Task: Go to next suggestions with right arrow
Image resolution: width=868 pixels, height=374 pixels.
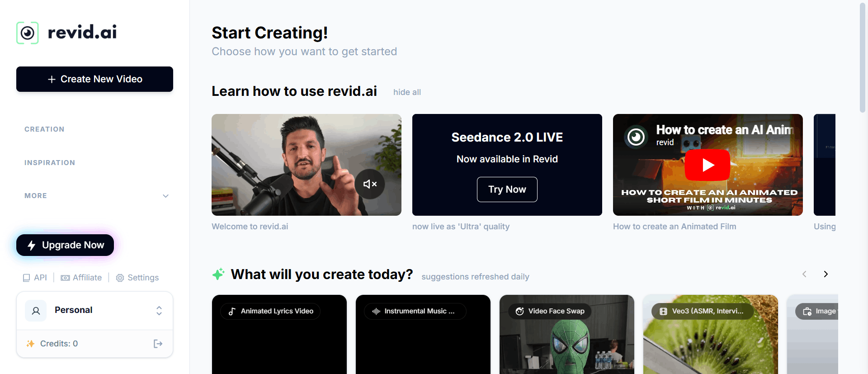Action: (826, 274)
